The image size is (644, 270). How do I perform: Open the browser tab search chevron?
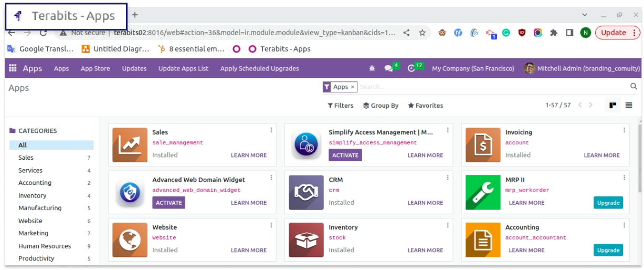pyautogui.click(x=585, y=15)
